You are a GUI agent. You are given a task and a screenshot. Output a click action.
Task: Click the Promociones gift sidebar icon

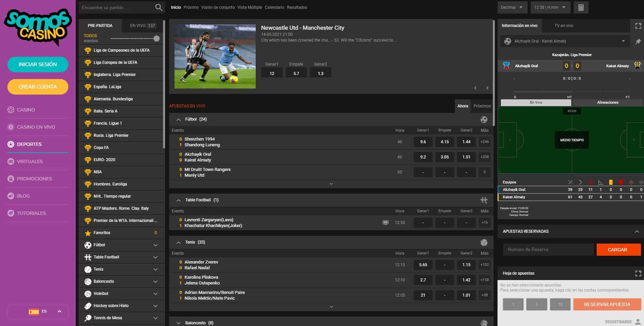(11, 179)
